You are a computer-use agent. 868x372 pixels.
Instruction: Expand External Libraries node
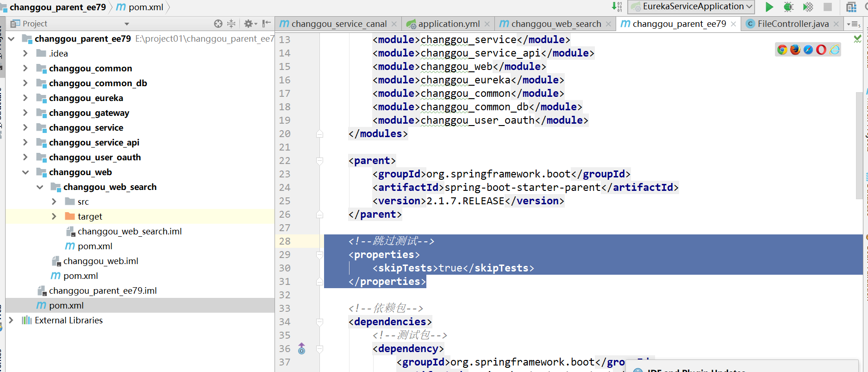(x=11, y=321)
